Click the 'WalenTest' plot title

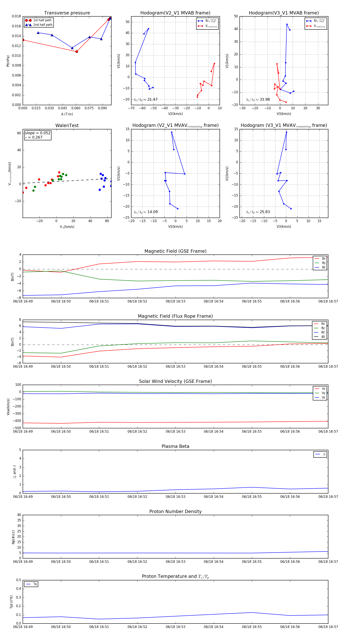click(x=67, y=125)
